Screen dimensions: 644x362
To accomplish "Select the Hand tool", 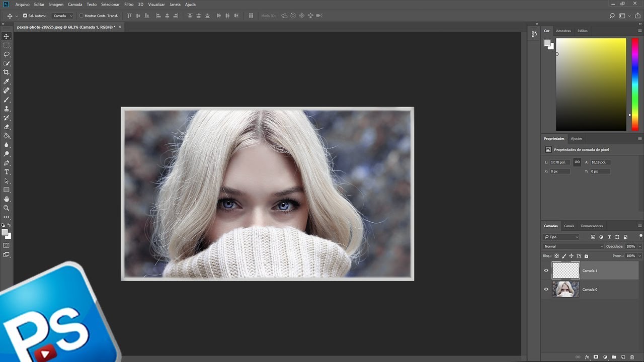I will click(x=7, y=199).
